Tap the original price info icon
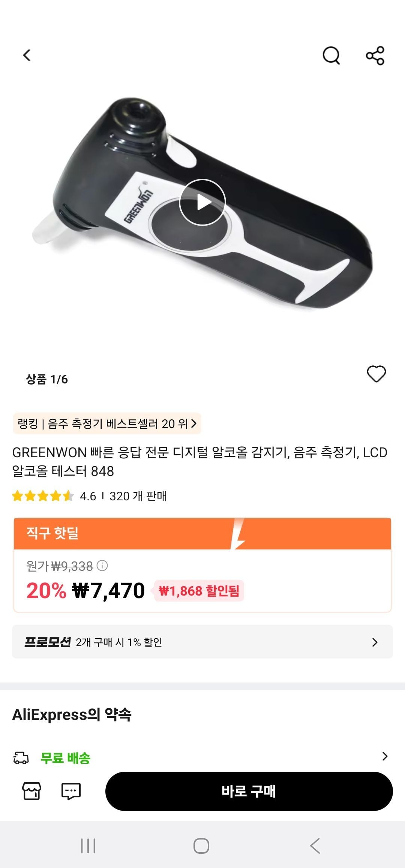The height and width of the screenshot is (868, 405). pos(102,566)
